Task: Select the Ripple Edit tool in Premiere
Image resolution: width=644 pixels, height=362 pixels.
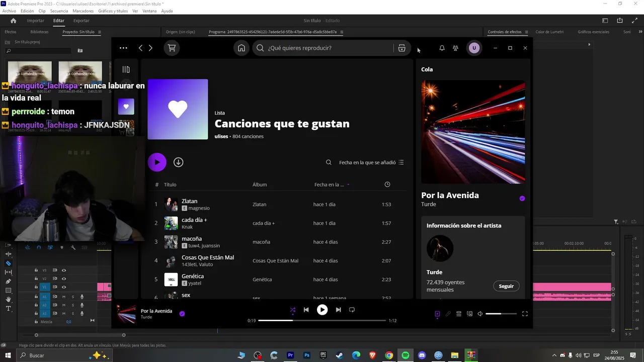Action: coord(8,254)
